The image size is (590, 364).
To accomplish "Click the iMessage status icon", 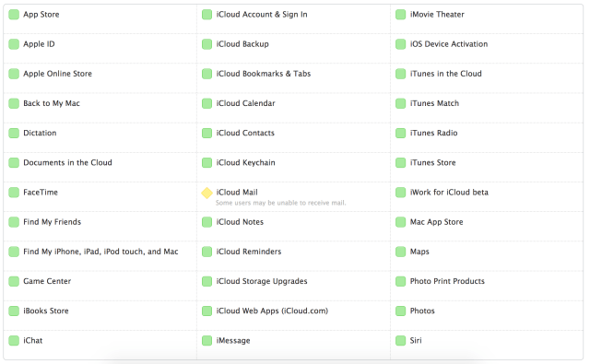I will [x=206, y=341].
